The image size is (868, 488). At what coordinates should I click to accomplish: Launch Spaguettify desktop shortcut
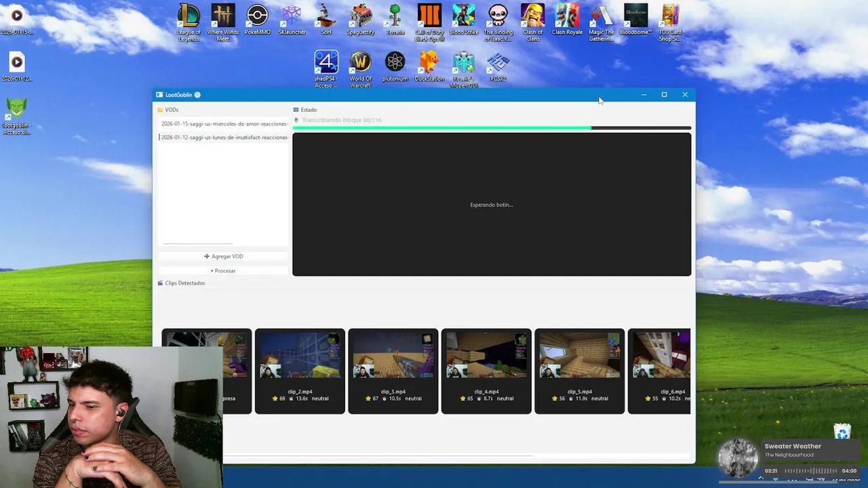click(361, 19)
